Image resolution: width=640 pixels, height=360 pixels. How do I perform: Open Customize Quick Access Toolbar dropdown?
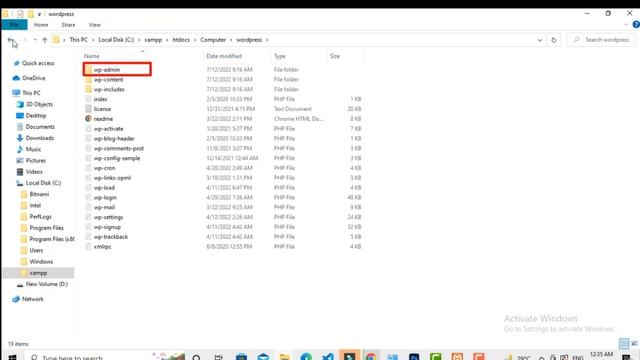(x=39, y=14)
